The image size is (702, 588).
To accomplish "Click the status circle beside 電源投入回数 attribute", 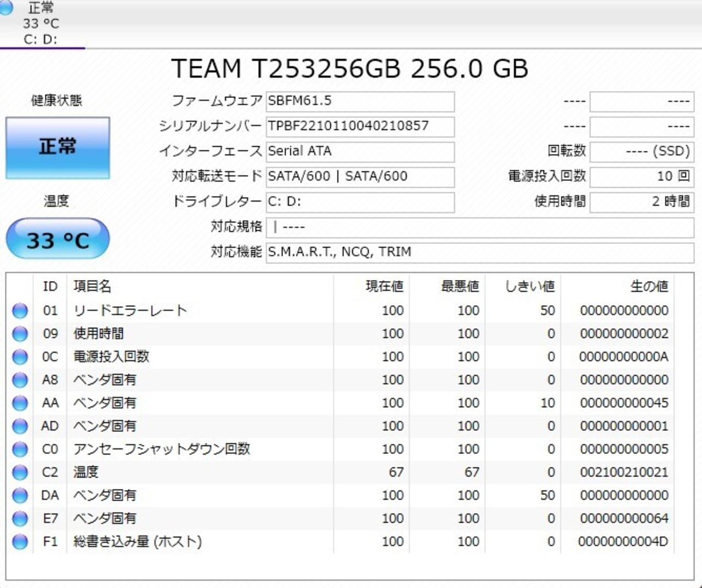I will (20, 357).
